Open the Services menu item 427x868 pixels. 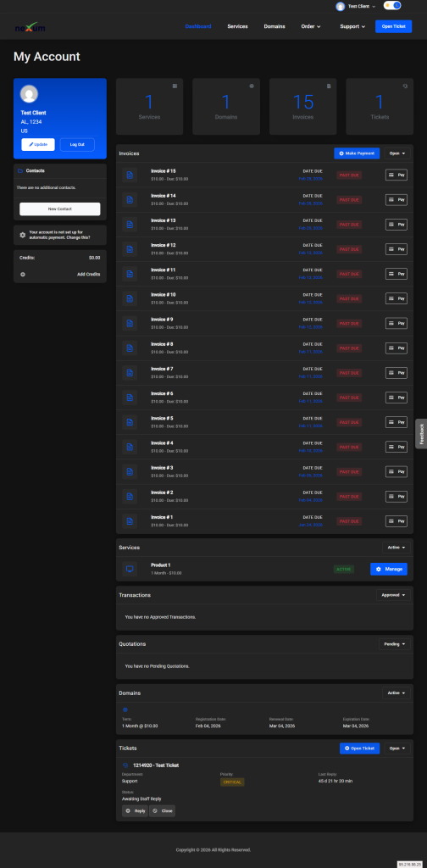point(237,26)
